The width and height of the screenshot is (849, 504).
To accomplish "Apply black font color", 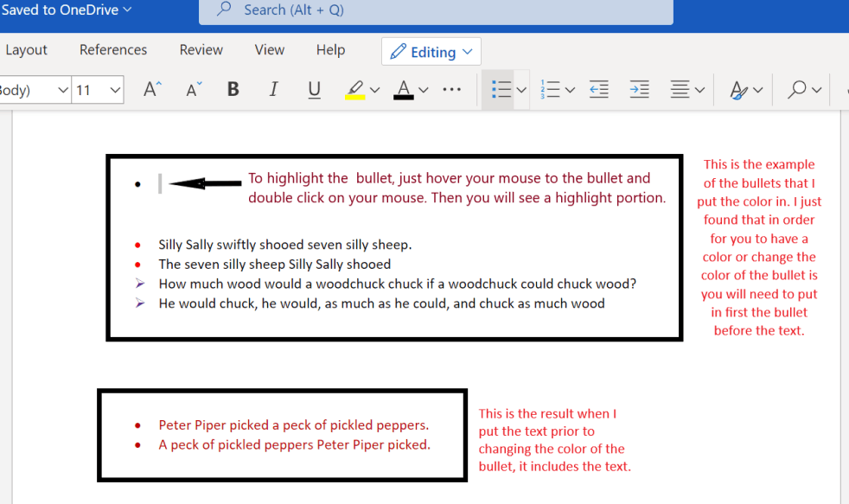I will pos(404,90).
